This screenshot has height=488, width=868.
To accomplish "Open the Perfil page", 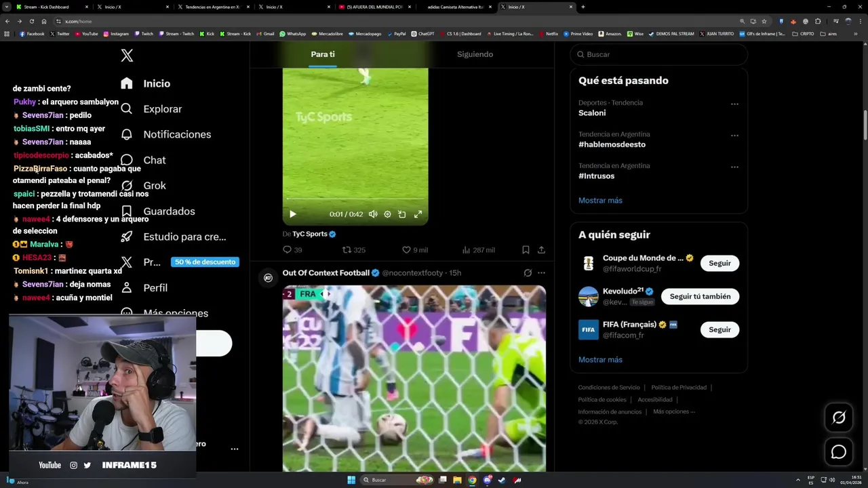I will tap(144, 288).
